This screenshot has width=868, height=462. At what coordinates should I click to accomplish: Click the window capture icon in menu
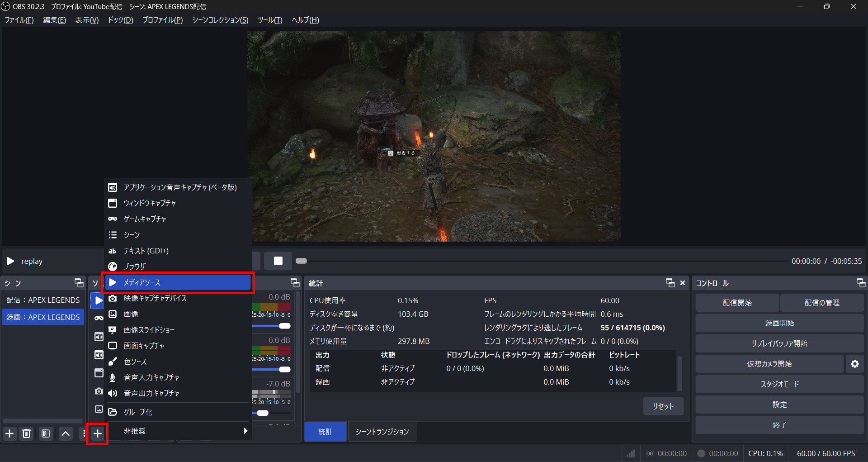tap(113, 203)
